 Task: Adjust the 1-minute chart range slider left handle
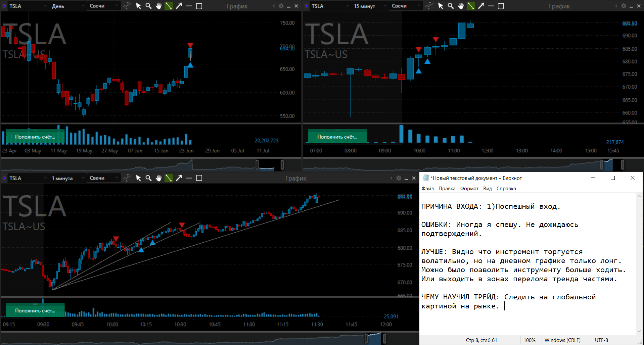pyautogui.click(x=366, y=339)
